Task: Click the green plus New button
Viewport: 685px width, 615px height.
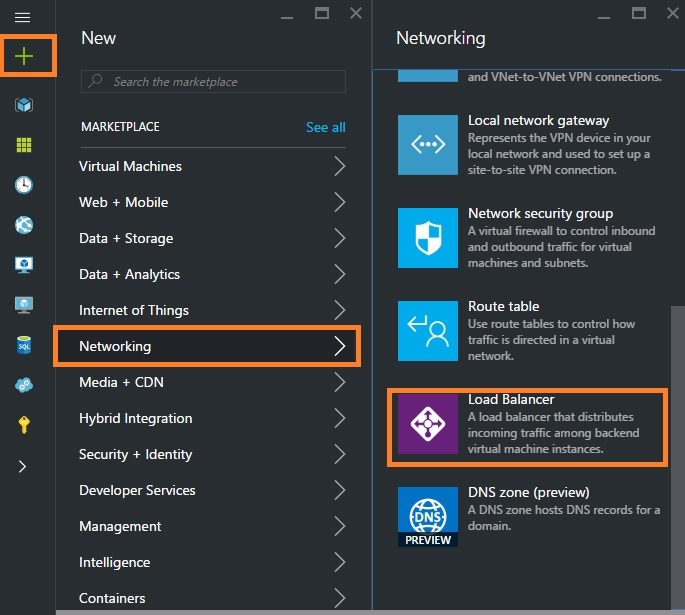Action: tap(24, 56)
